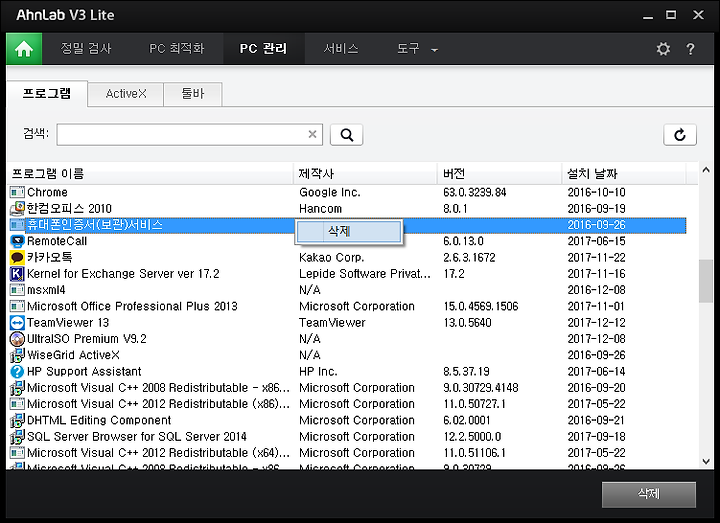720x523 pixels.
Task: Click the list's vertical scrollbar thumb
Action: 705,281
